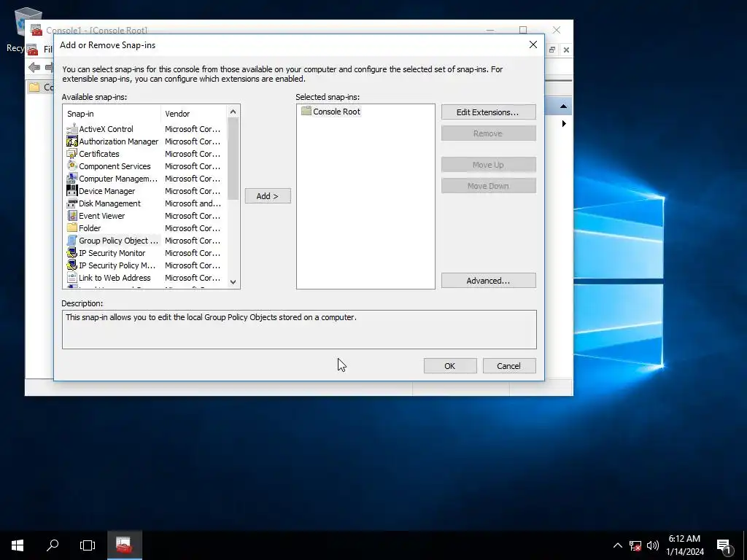
Task: Open taskbar Search magnifier
Action: (x=53, y=545)
